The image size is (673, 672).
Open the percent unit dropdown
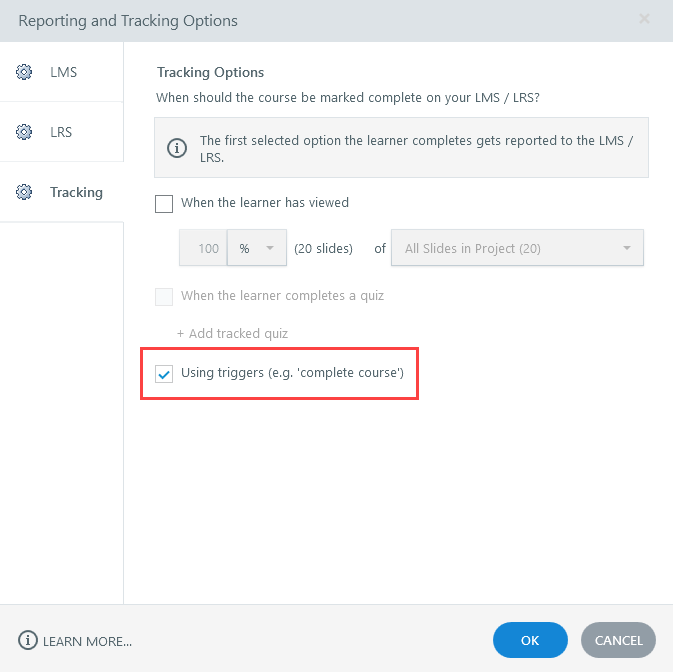[x=257, y=248]
